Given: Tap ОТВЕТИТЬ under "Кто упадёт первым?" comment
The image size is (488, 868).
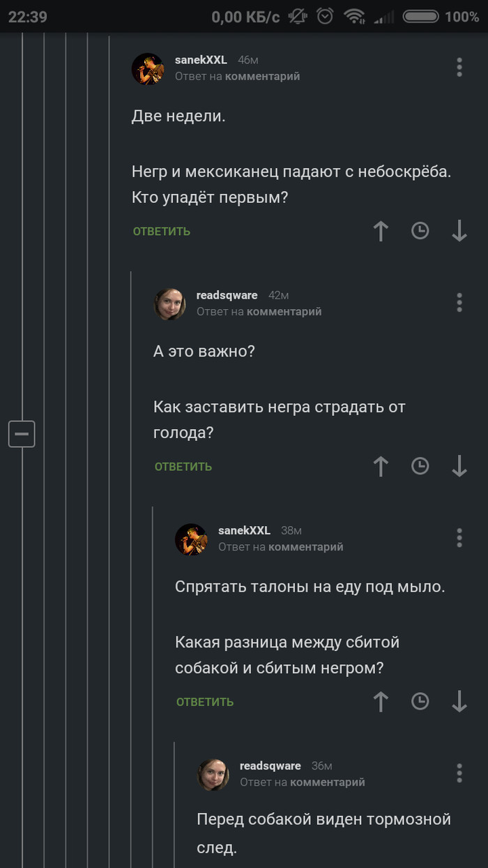Looking at the screenshot, I should (162, 232).
